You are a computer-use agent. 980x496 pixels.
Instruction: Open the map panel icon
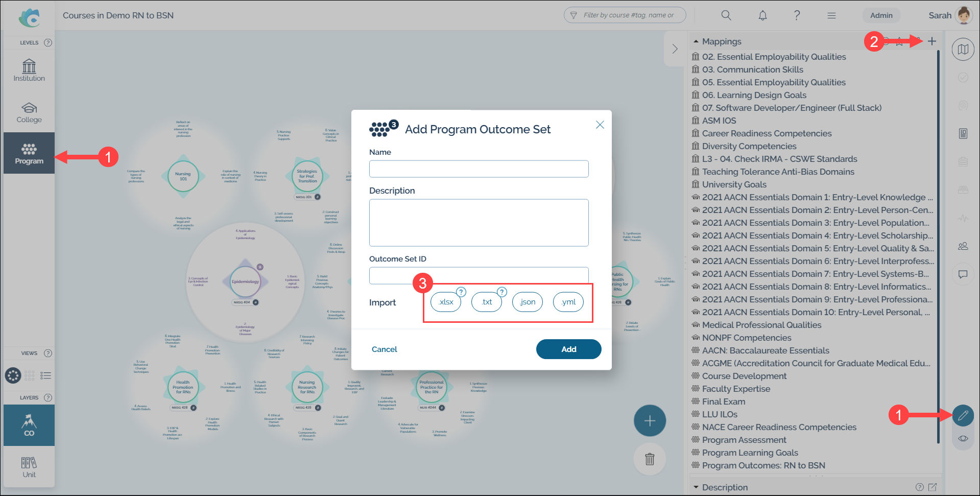pos(963,50)
